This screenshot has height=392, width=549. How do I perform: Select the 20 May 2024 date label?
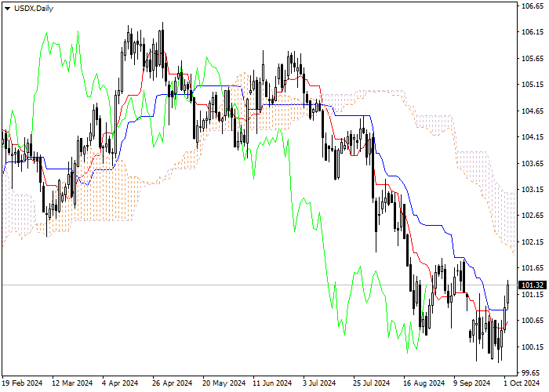(x=224, y=383)
